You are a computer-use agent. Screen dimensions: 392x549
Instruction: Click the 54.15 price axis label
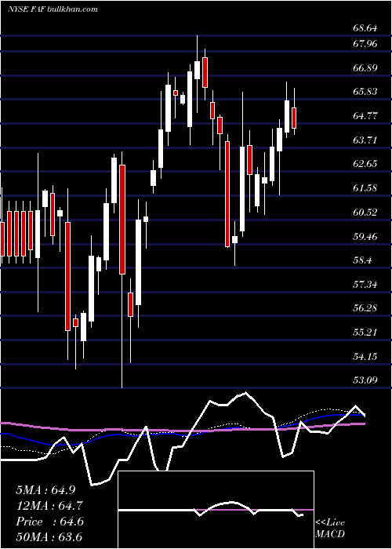coord(365,356)
